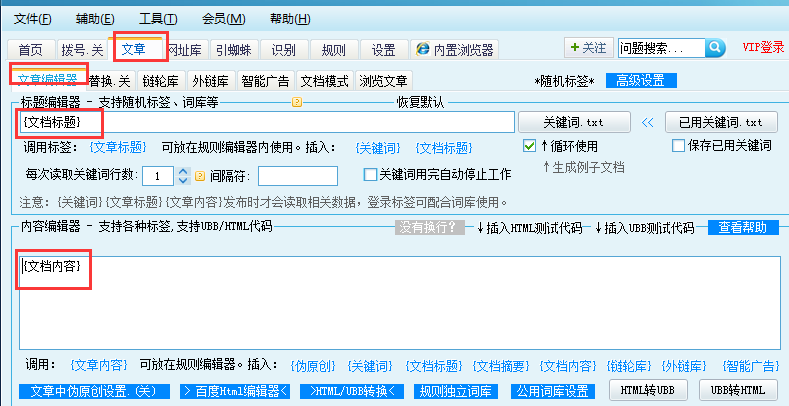Screen dimensions: 789x406
Task: Click the double left chevron icon
Action: coord(648,122)
